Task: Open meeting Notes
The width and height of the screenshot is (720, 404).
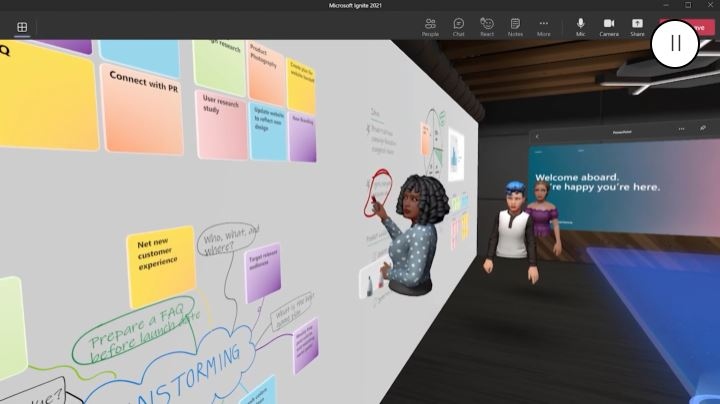Action: [x=515, y=27]
